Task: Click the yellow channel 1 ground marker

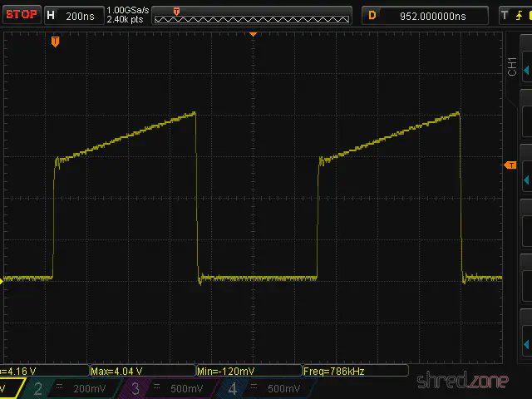Action: [x=2, y=280]
